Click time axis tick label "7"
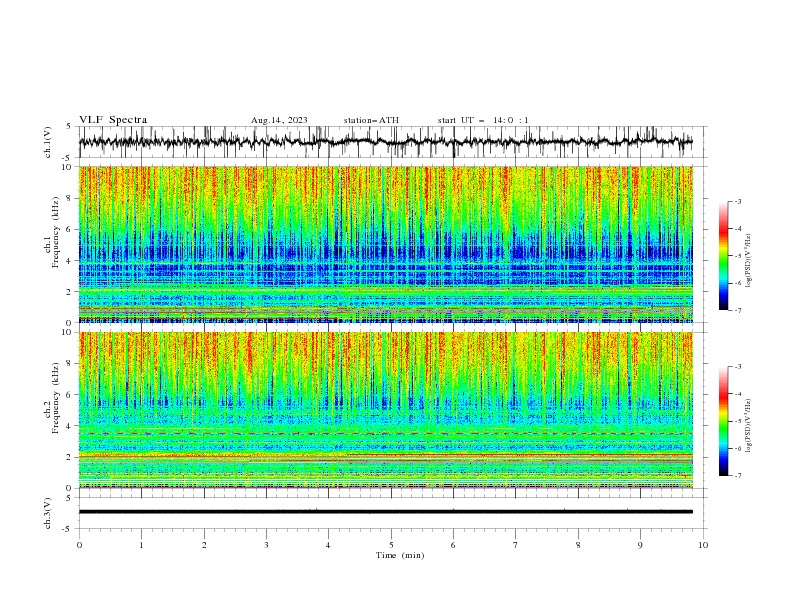792x612 pixels. pyautogui.click(x=516, y=545)
